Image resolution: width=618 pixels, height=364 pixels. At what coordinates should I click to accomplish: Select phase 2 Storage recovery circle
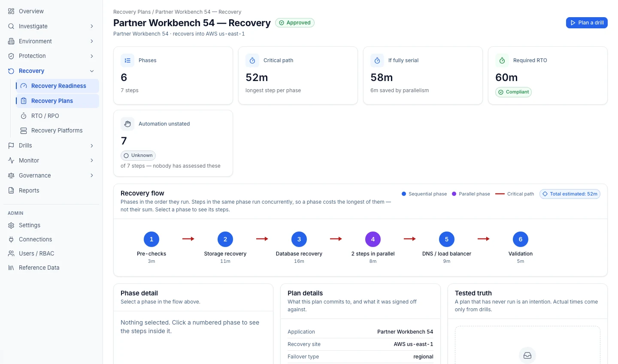click(225, 239)
